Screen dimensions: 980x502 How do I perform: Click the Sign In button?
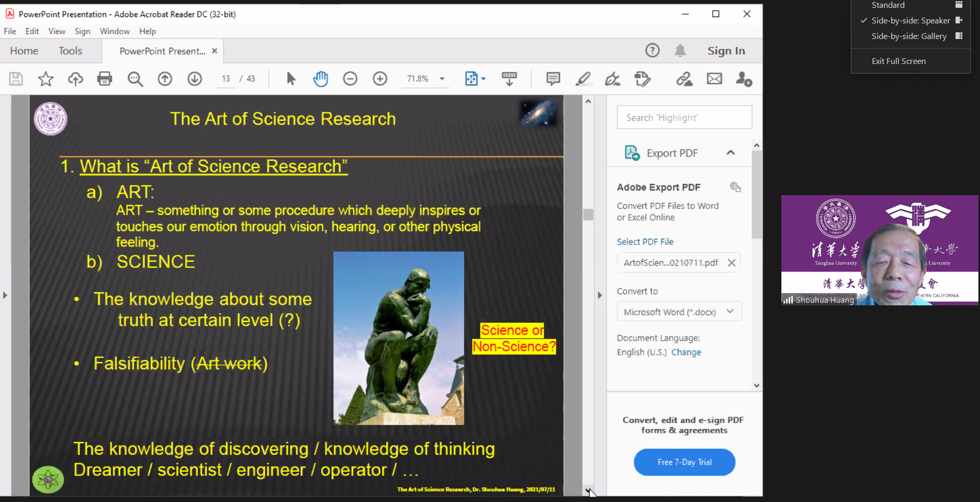(726, 51)
